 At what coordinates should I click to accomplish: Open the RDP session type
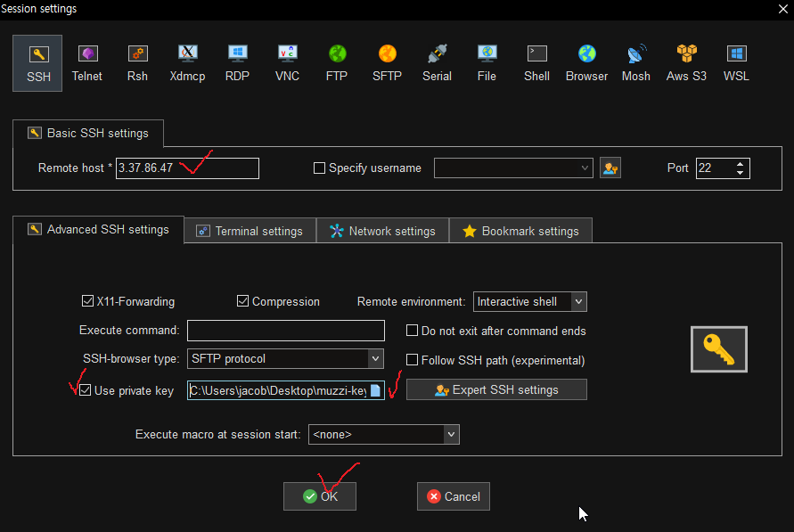[237, 63]
